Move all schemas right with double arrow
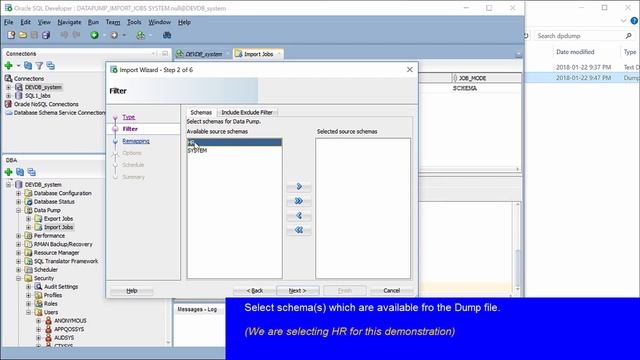Viewport: 640px width, 360px height. (299, 201)
